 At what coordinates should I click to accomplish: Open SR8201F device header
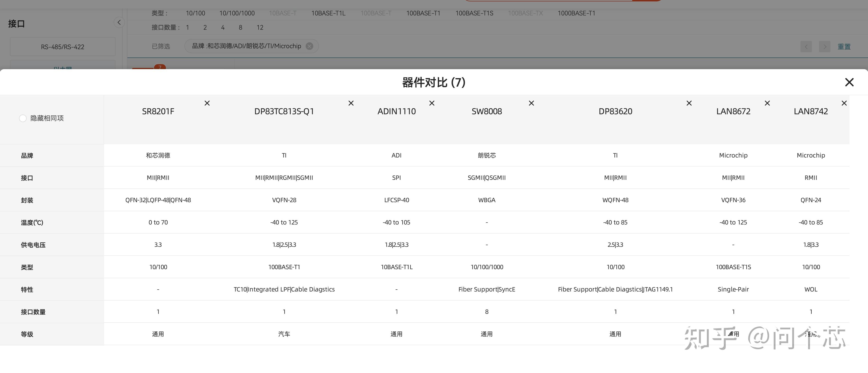(158, 111)
